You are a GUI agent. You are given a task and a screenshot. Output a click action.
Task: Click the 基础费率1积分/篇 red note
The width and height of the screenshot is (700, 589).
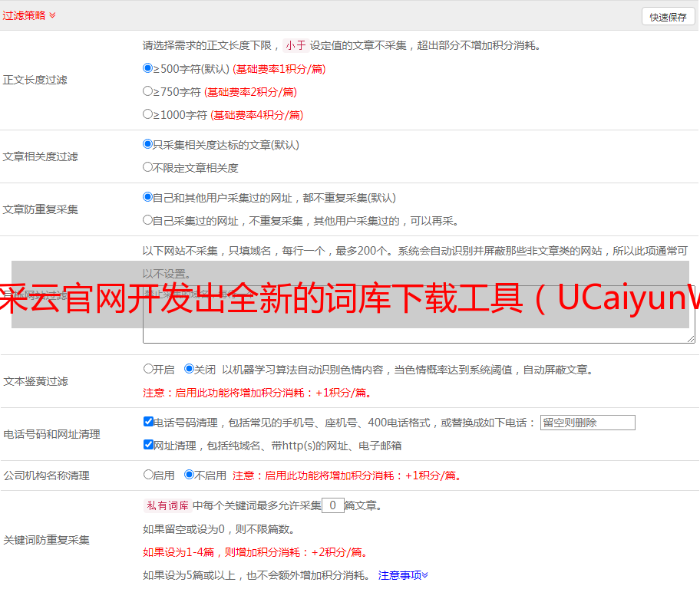[x=279, y=69]
